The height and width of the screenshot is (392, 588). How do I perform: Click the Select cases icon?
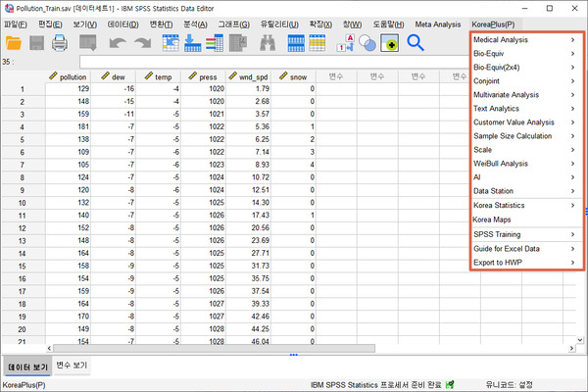(x=318, y=43)
